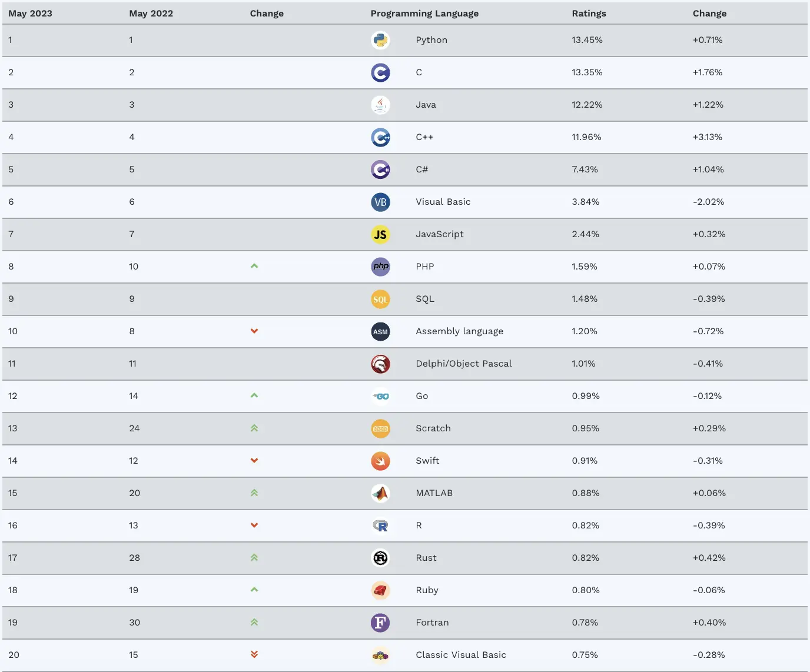Click the yellow JavaScript JS icon

click(x=380, y=234)
